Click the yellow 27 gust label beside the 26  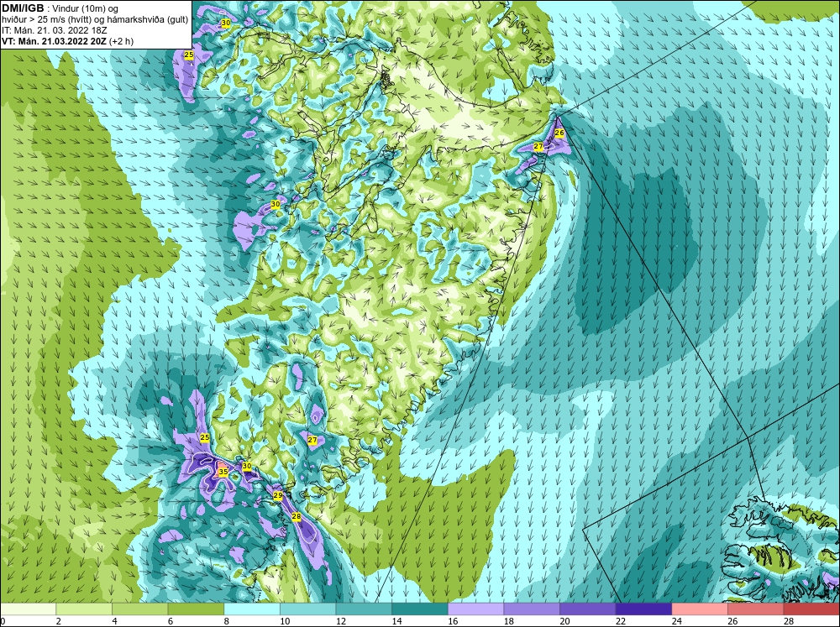538,146
